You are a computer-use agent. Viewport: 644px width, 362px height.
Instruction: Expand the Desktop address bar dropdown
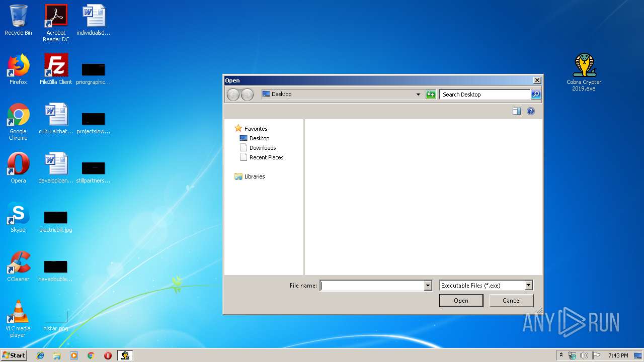(418, 95)
